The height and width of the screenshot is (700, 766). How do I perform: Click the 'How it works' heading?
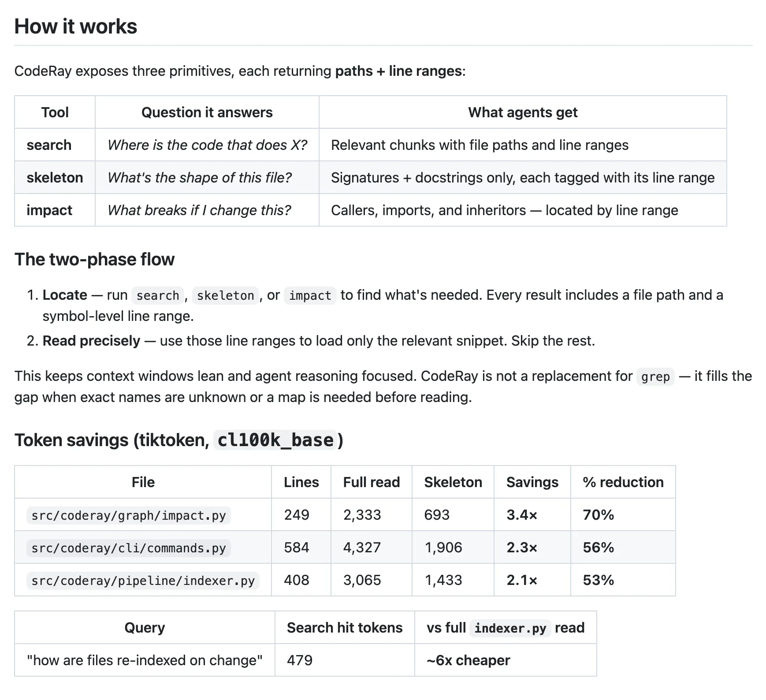pyautogui.click(x=76, y=26)
